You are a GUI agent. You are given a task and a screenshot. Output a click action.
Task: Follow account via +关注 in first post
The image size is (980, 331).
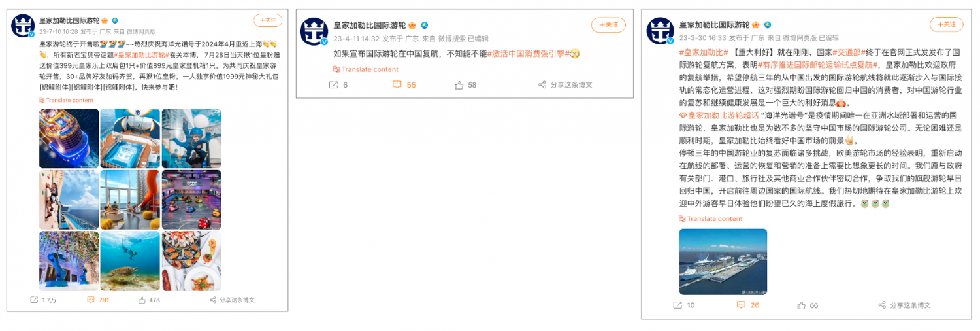[x=268, y=20]
